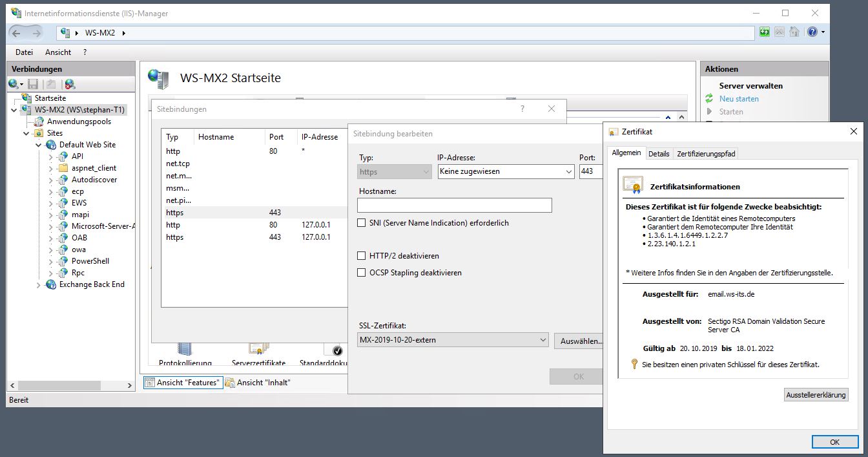Click the move up icon in the Verbindungen toolbar

51,84
